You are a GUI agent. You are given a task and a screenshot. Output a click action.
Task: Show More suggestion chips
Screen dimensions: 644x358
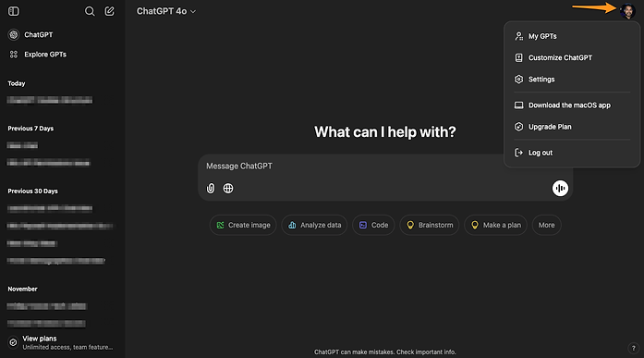547,225
